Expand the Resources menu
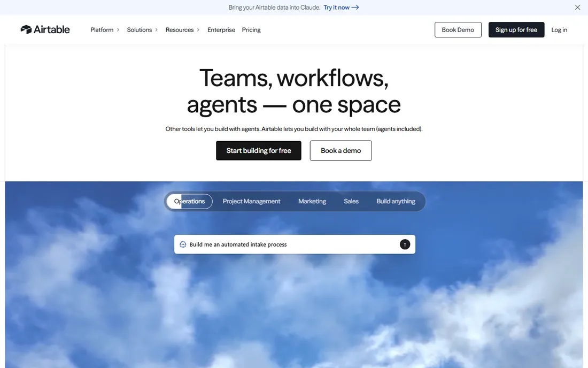 (x=182, y=29)
